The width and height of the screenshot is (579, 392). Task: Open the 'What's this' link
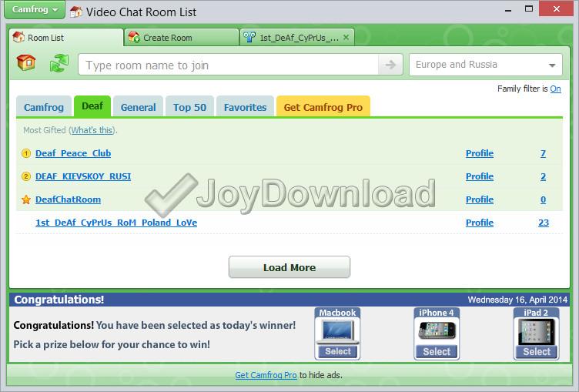(x=92, y=130)
